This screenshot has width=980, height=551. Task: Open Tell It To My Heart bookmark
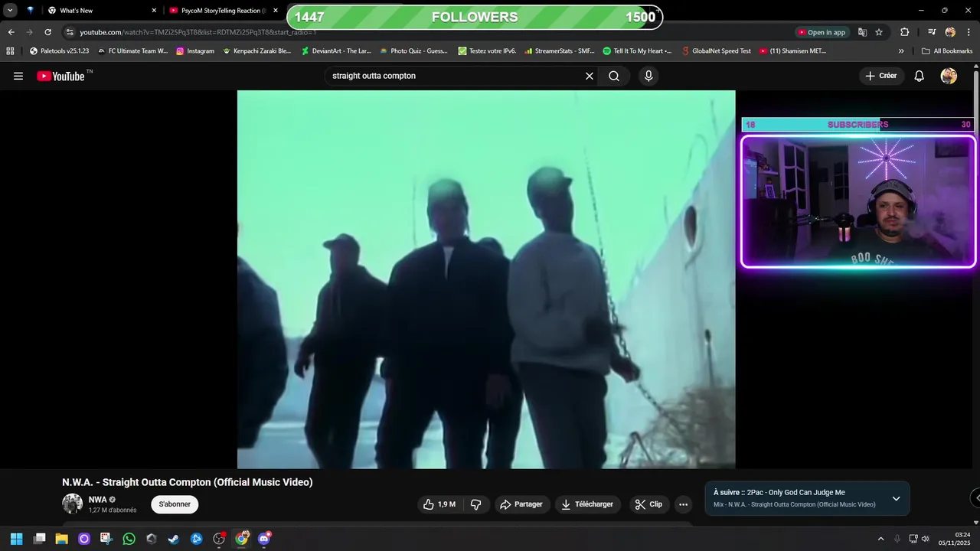click(x=637, y=51)
